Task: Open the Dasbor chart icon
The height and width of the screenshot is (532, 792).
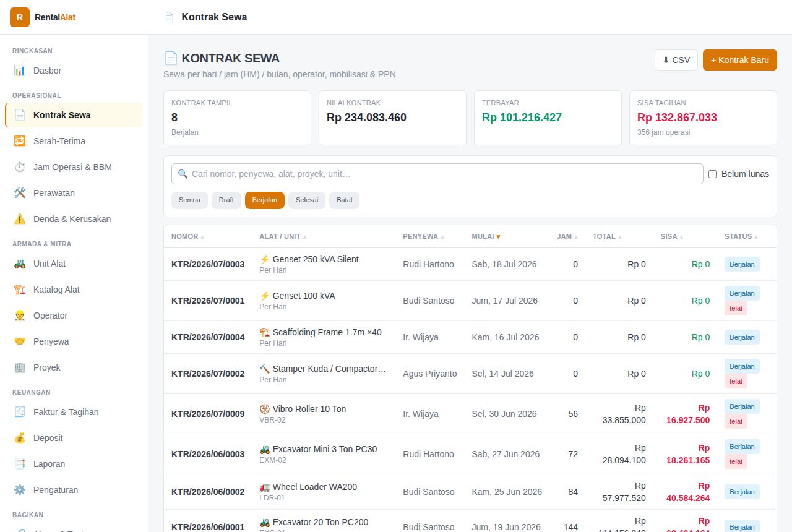Action: pyautogui.click(x=20, y=71)
